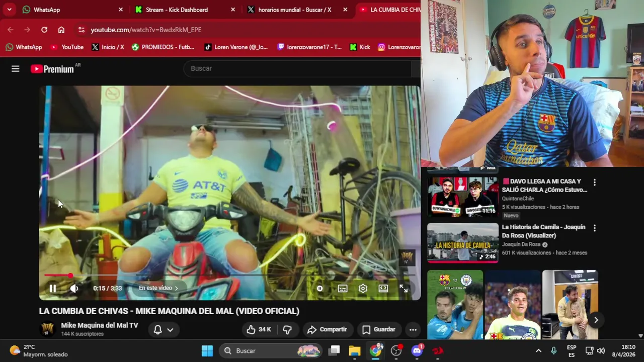This screenshot has width=644, height=362.
Task: Click the Compartir share button
Action: [x=327, y=329]
